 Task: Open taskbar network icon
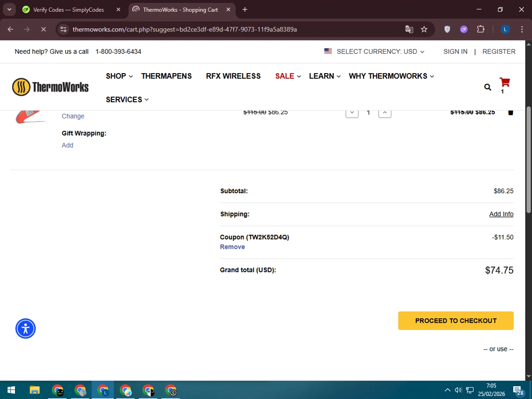470,390
